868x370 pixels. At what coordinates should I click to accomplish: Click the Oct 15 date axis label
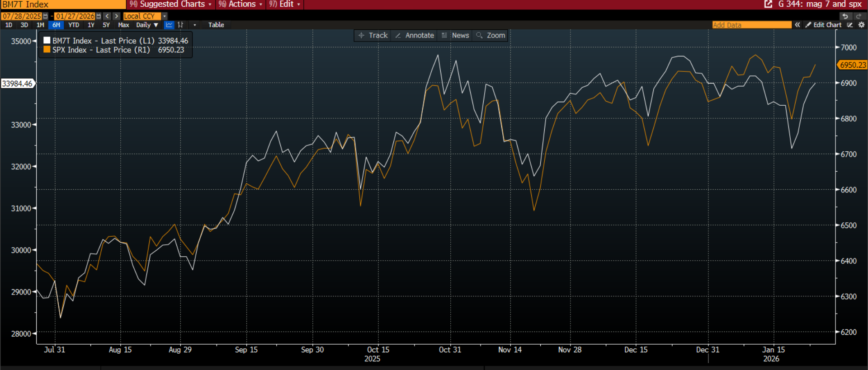coord(378,350)
